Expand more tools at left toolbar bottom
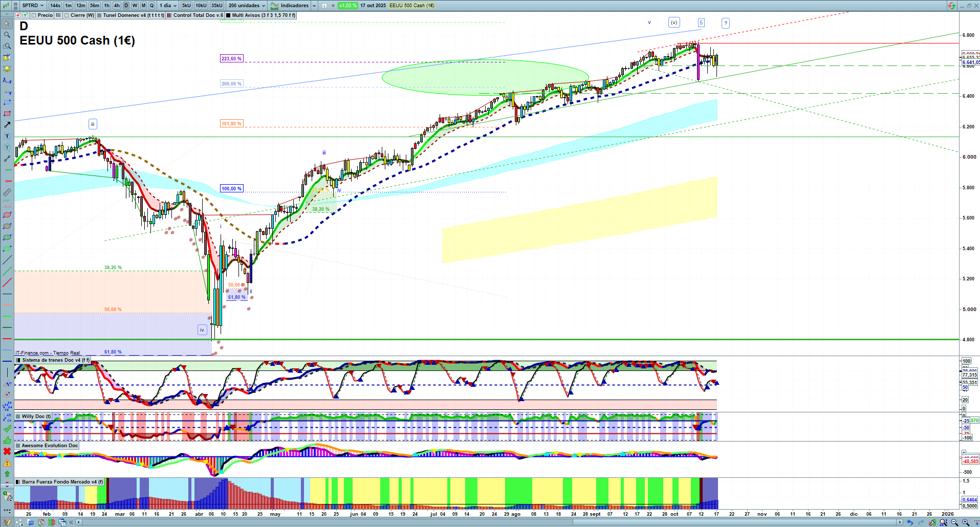Screen dimensions: 980x527 pyautogui.click(x=7, y=511)
